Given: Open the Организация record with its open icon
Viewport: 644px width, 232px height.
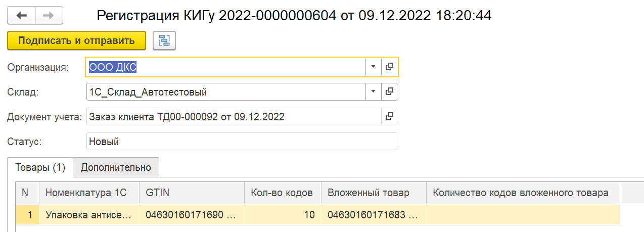Looking at the screenshot, I should tap(389, 67).
